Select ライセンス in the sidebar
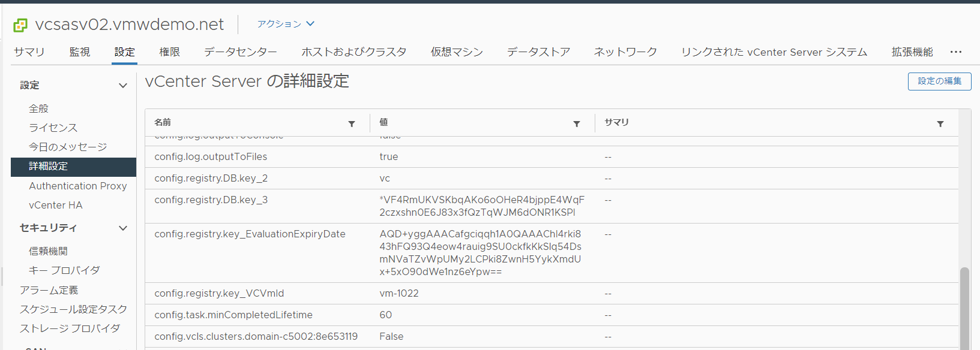The image size is (980, 350). click(53, 128)
